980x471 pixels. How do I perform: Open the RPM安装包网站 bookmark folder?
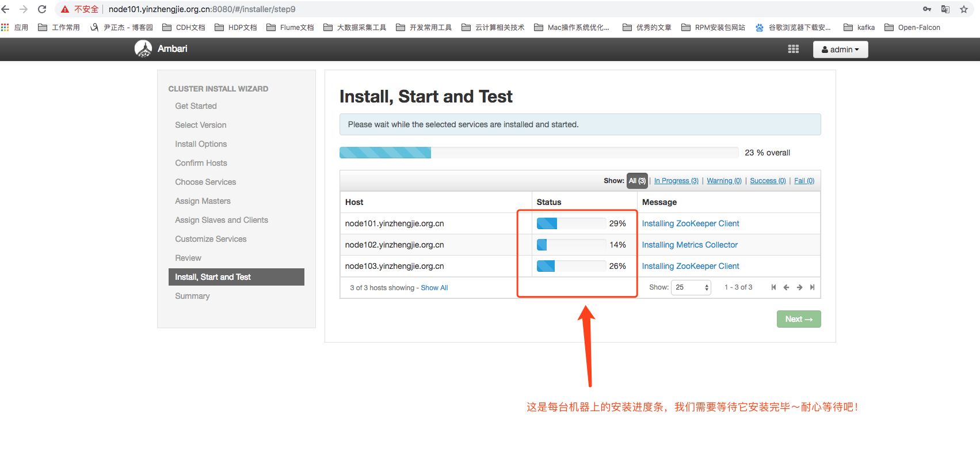713,27
